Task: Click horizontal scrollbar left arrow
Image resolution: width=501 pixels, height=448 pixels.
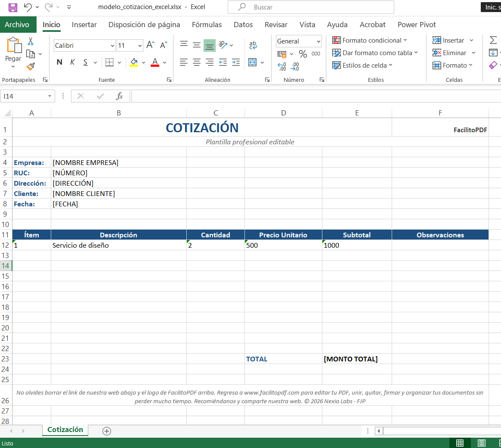Action: point(379,431)
